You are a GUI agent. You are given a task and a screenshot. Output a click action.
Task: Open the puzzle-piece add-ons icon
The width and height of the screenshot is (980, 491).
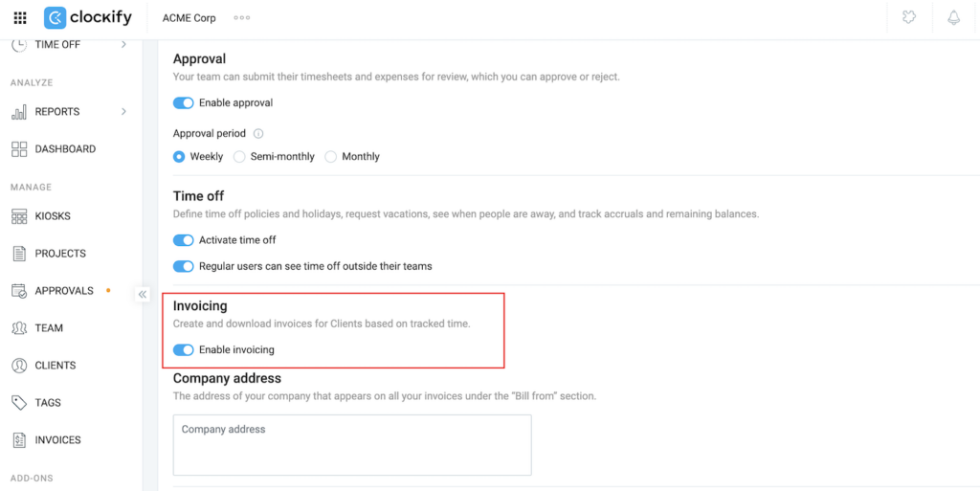pos(909,18)
